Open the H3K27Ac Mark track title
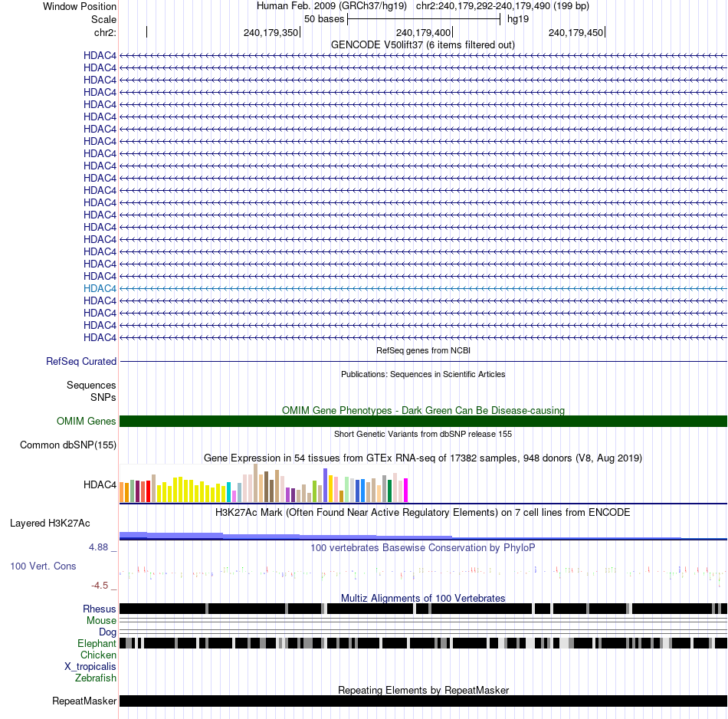The height and width of the screenshot is (719, 728). [x=423, y=512]
